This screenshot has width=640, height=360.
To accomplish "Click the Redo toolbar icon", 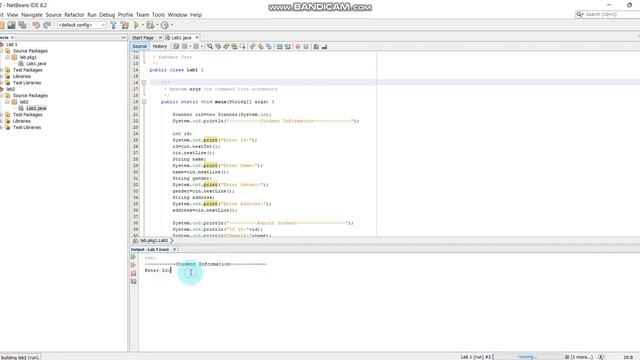I will pyautogui.click(x=47, y=25).
